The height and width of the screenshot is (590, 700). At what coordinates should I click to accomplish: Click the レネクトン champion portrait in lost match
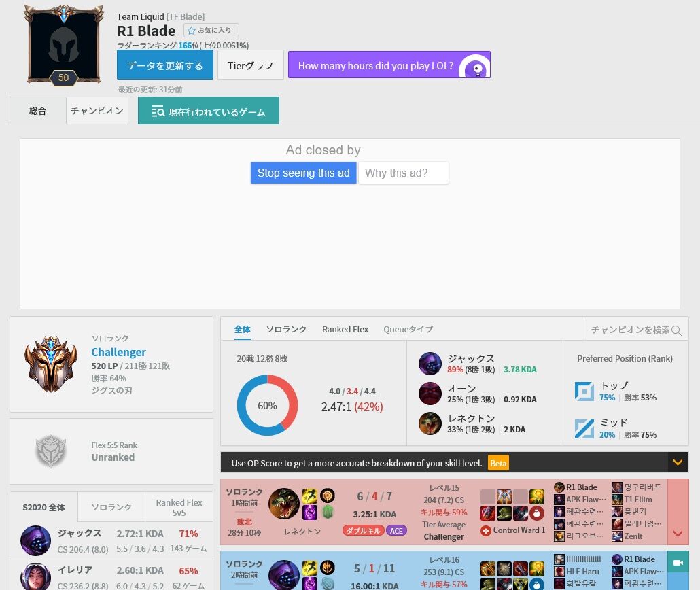pyautogui.click(x=284, y=504)
